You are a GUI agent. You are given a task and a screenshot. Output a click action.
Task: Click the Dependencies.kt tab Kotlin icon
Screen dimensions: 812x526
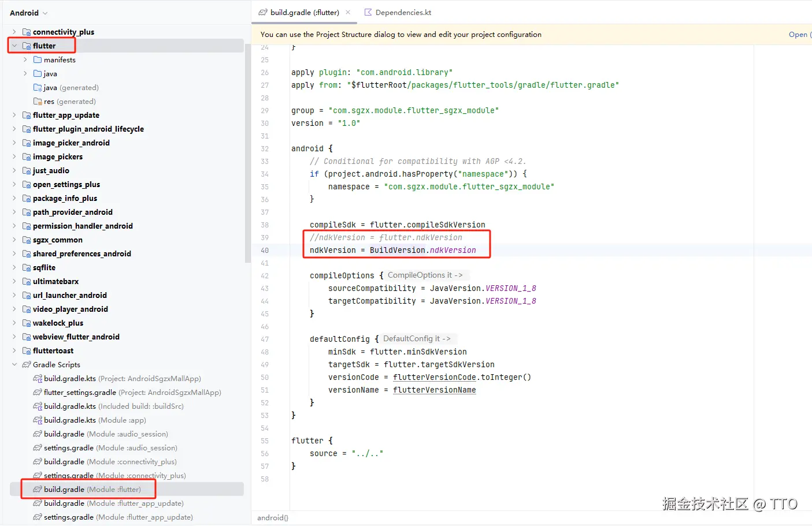368,12
